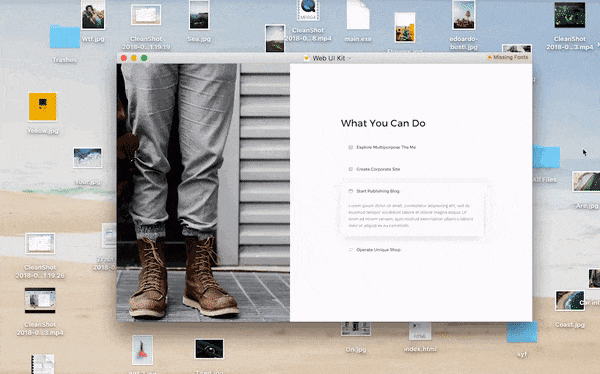Select Create Corporate Site item text
The image size is (600, 374).
point(378,169)
